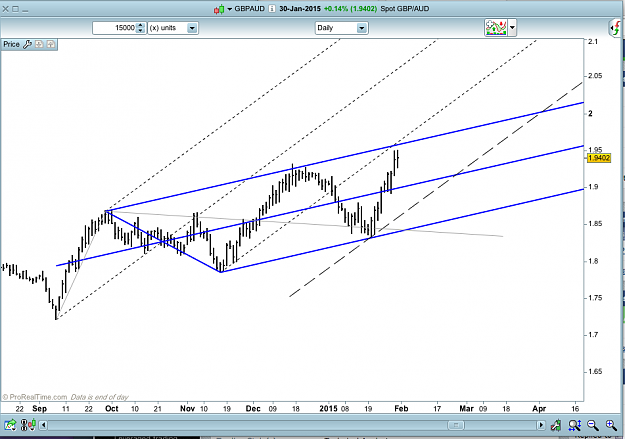The image size is (625, 439).
Task: Open the Daily timeframe dropdown
Action: click(362, 28)
